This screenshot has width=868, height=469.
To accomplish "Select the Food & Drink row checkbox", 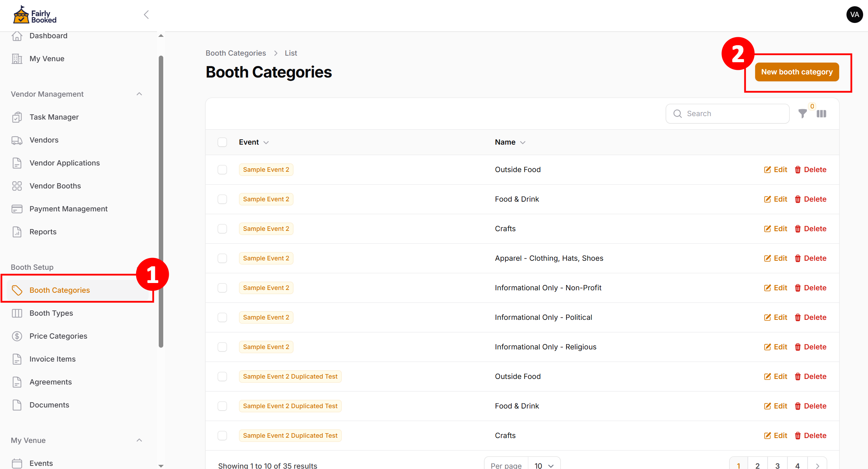I will tap(222, 199).
